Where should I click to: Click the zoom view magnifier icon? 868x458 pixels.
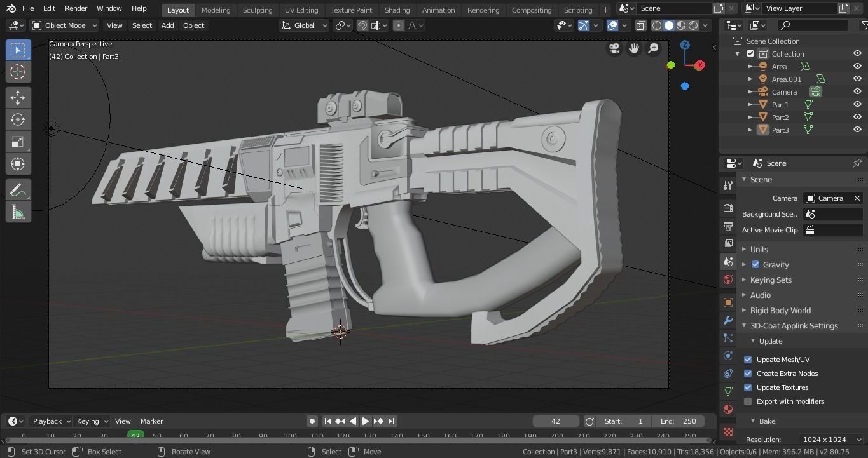tap(653, 48)
